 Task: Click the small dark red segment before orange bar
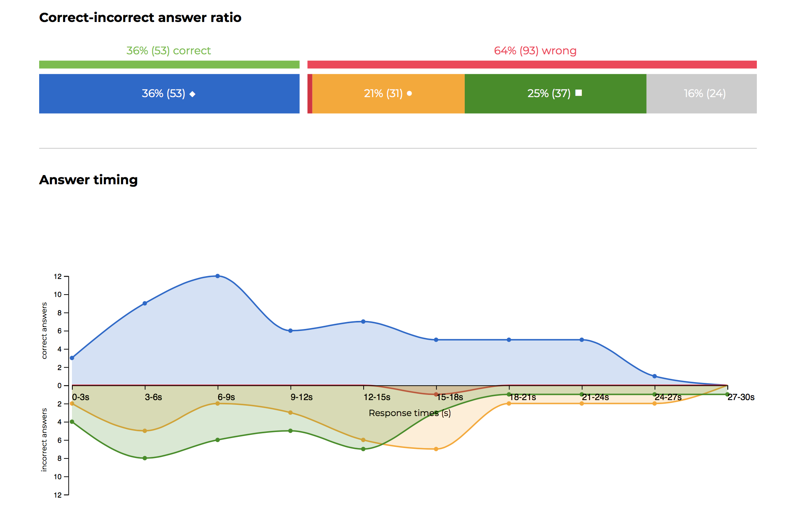(x=310, y=94)
